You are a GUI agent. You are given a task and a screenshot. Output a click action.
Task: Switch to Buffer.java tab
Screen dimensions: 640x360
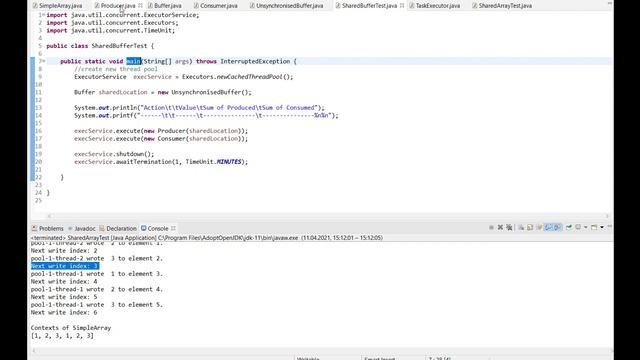[x=164, y=6]
